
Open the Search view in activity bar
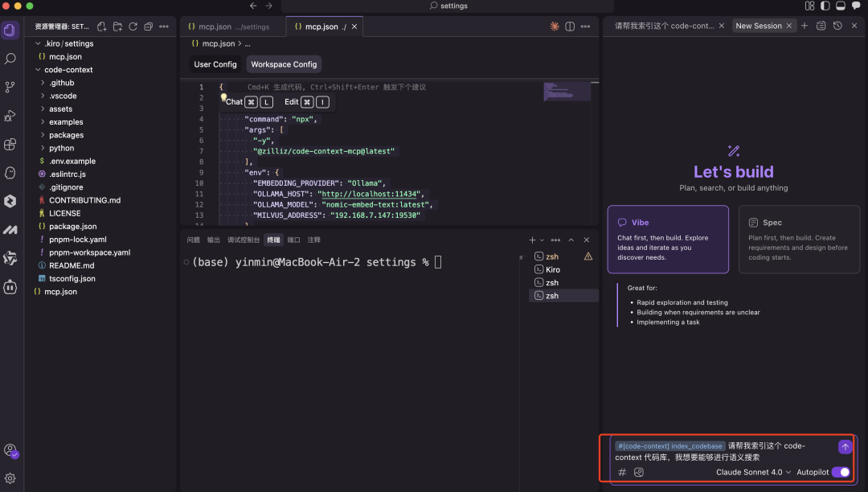(10, 59)
